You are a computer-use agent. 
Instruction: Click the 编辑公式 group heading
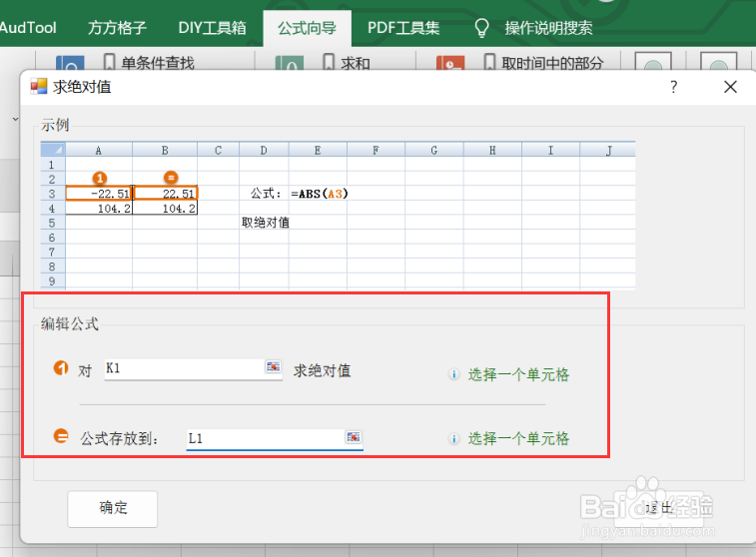click(x=70, y=323)
